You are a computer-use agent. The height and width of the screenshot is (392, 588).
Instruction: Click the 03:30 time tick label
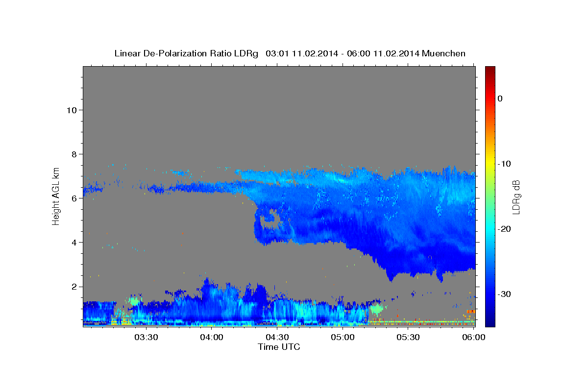[147, 337]
